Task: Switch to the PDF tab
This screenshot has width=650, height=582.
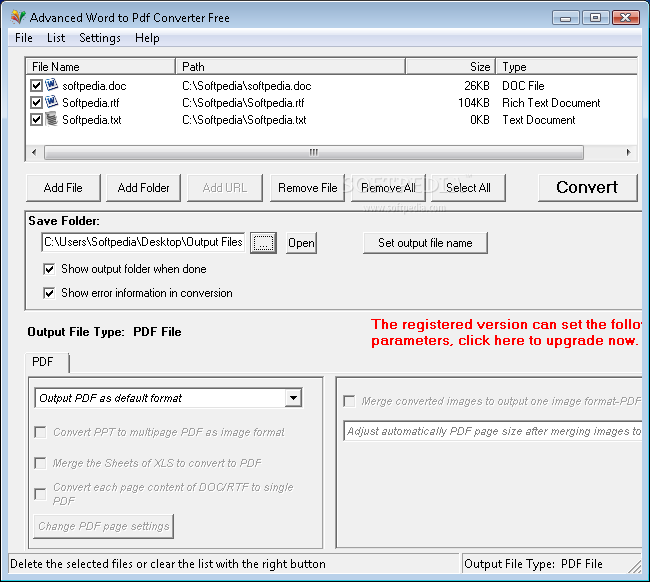Action: (x=44, y=361)
